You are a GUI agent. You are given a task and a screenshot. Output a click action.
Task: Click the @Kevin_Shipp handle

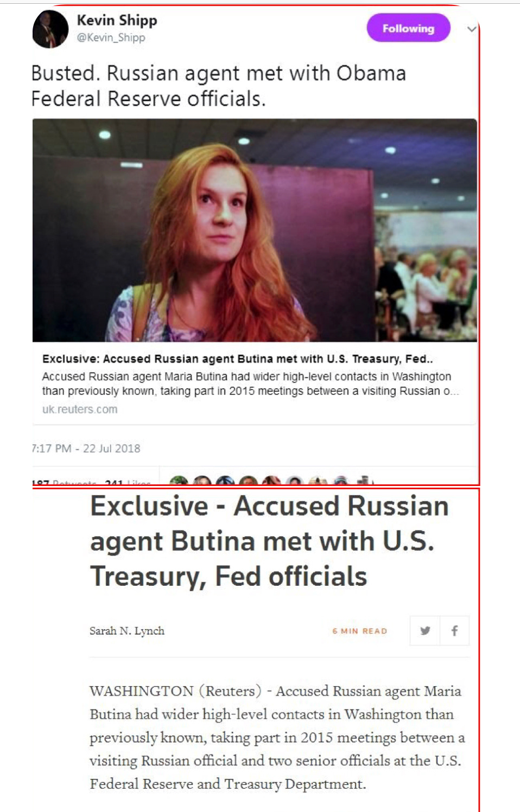tap(111, 37)
